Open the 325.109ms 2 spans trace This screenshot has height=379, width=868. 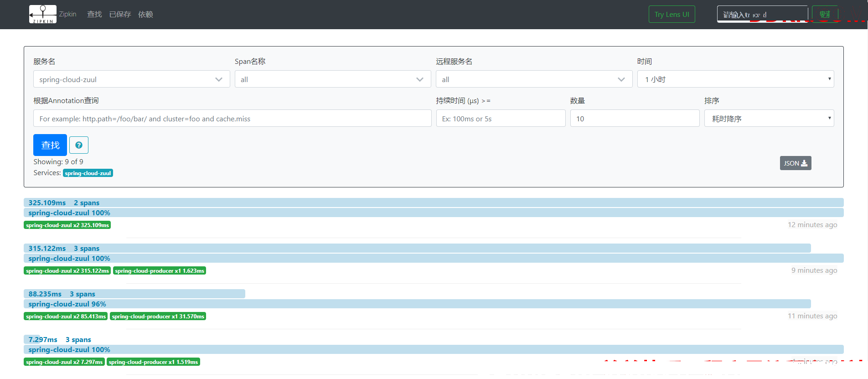[x=434, y=202]
